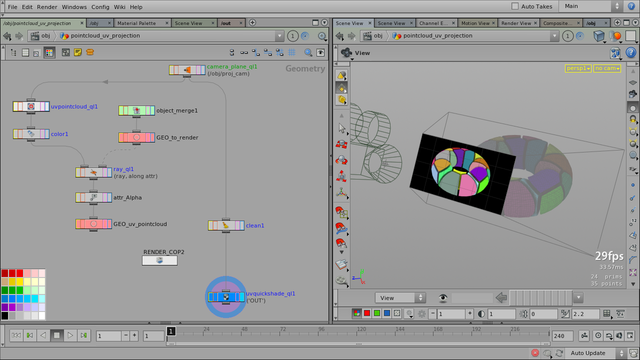Toggle the red channel display
The image size is (640, 360).
tap(367, 313)
